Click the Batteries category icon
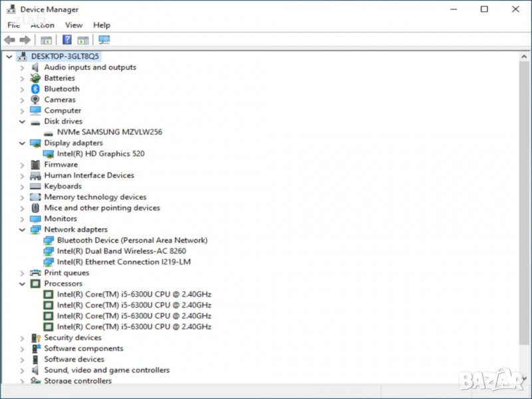 coord(35,78)
